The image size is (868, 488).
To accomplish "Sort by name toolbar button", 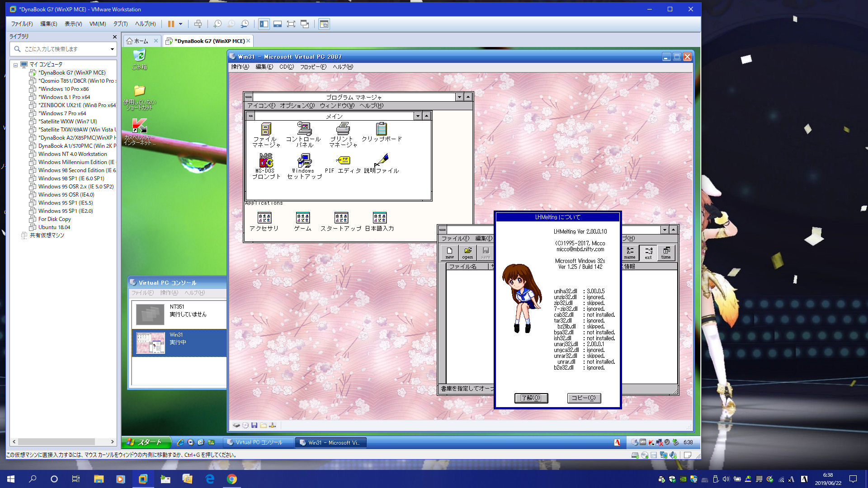I will (x=630, y=253).
